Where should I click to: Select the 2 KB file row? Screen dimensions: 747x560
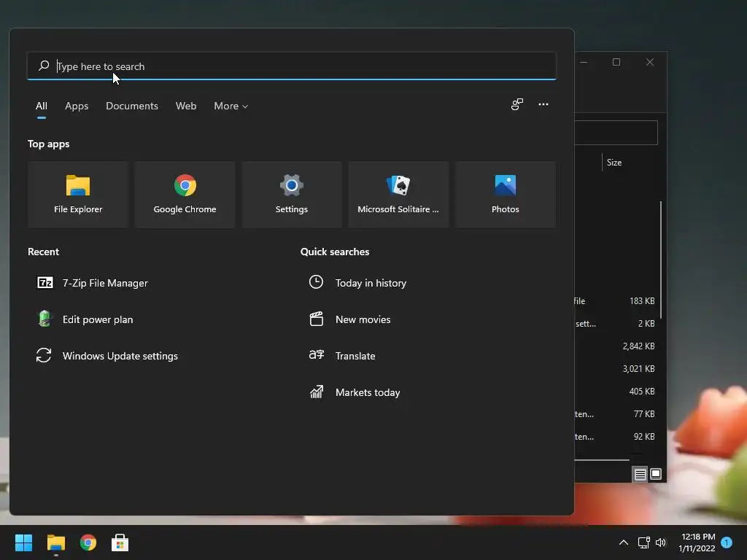point(616,323)
